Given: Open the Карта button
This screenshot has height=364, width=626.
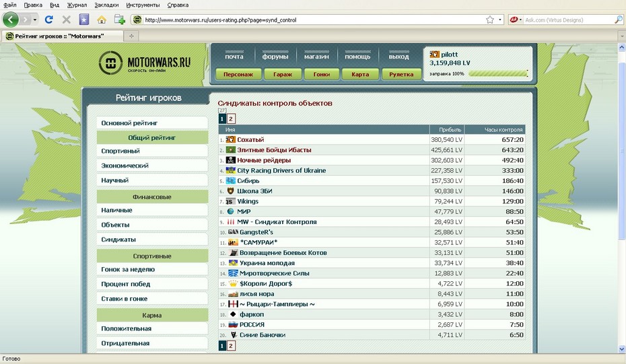Looking at the screenshot, I should tap(360, 74).
